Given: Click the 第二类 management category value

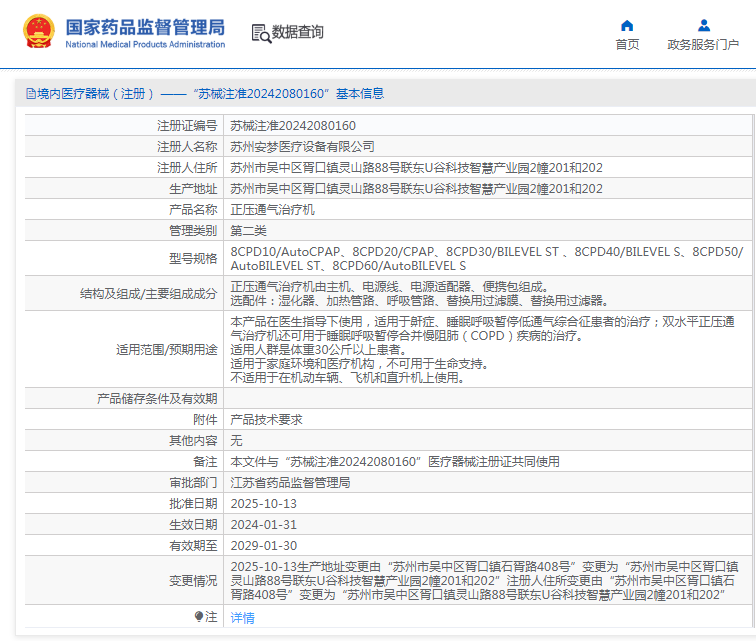Looking at the screenshot, I should point(251,231).
